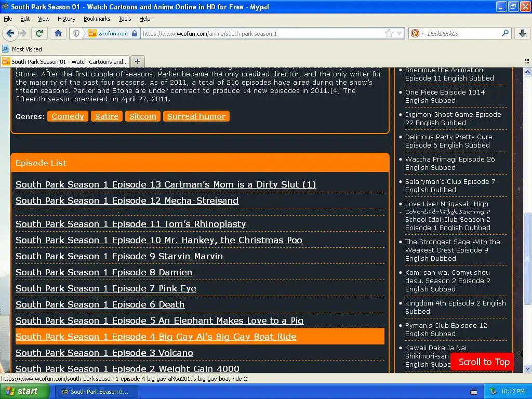Image resolution: width=532 pixels, height=399 pixels.
Task: Open the Home page icon
Action: 58,33
